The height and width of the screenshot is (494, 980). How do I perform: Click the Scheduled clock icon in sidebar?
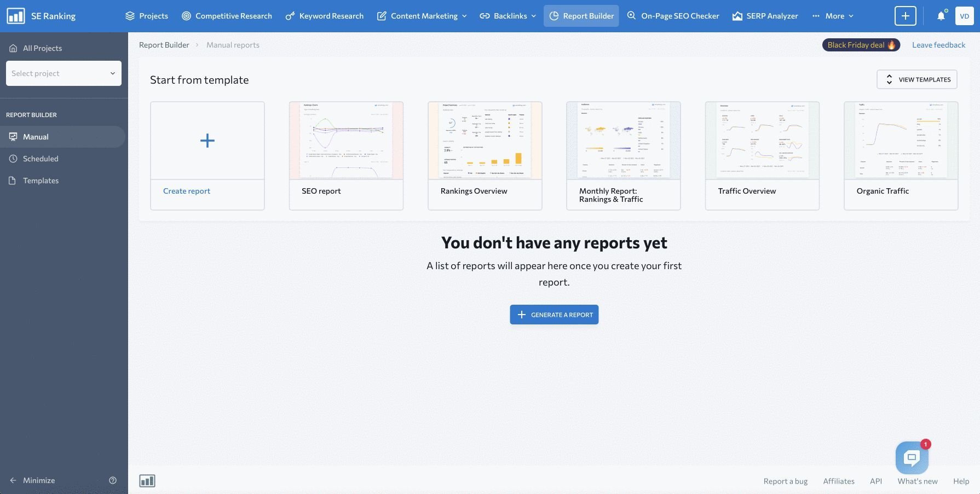click(x=13, y=159)
